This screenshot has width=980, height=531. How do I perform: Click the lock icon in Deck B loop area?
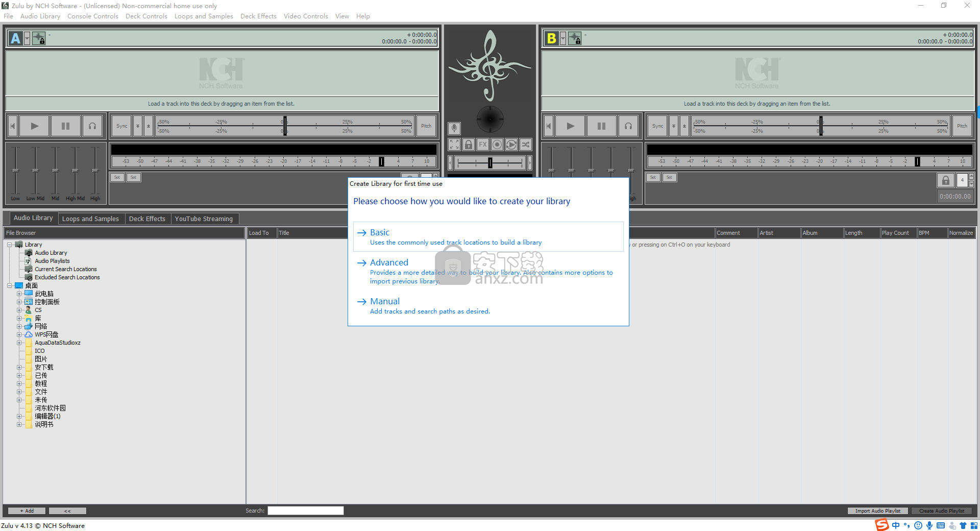coord(945,180)
